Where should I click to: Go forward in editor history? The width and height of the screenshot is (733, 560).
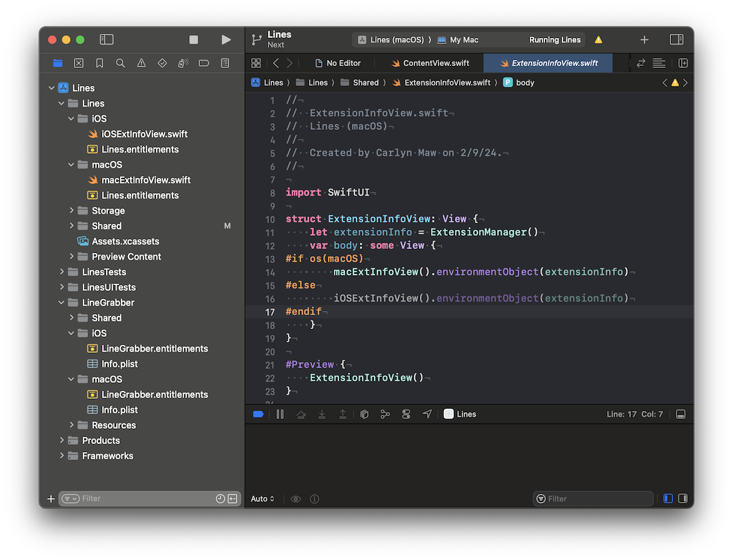pyautogui.click(x=290, y=63)
